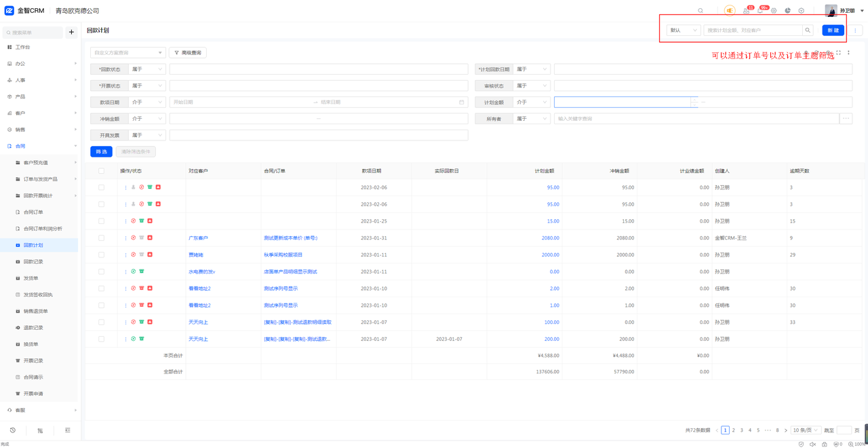Click the plus button beside the menu search
The width and height of the screenshot is (868, 448).
tap(71, 32)
